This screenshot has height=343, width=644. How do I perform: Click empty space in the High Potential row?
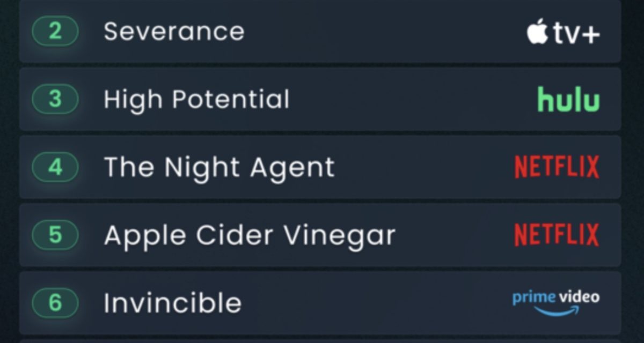point(408,100)
